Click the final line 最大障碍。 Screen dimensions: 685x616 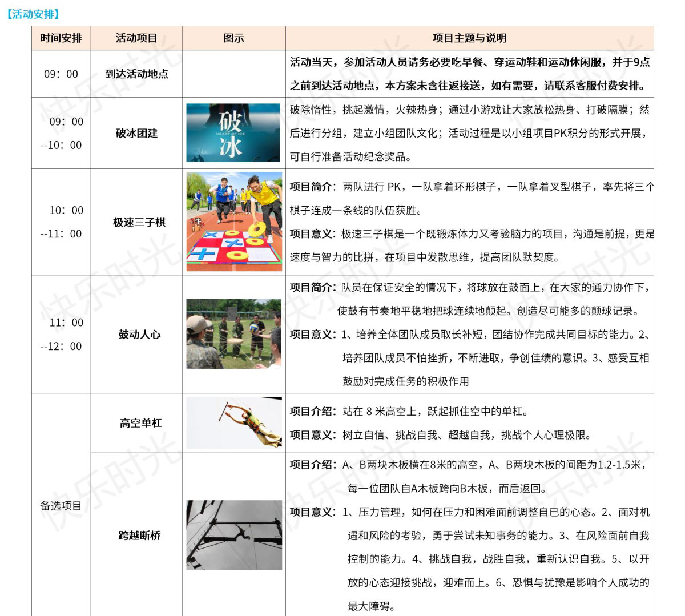(372, 606)
